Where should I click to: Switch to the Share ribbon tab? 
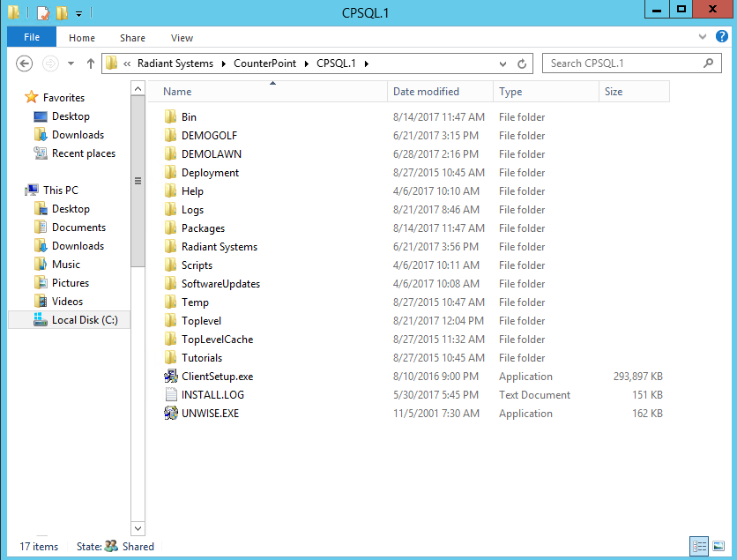pyautogui.click(x=132, y=38)
